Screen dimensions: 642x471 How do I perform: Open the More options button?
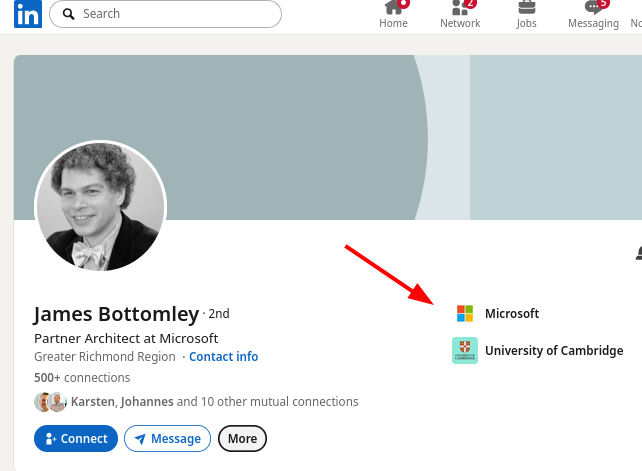(x=242, y=439)
